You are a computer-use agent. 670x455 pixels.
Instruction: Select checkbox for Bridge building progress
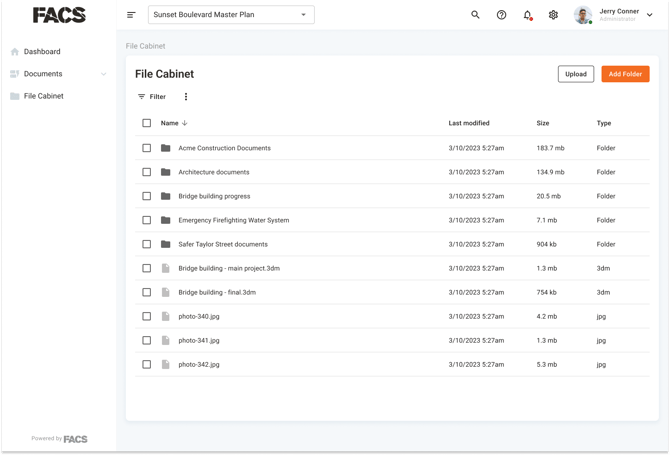click(147, 196)
